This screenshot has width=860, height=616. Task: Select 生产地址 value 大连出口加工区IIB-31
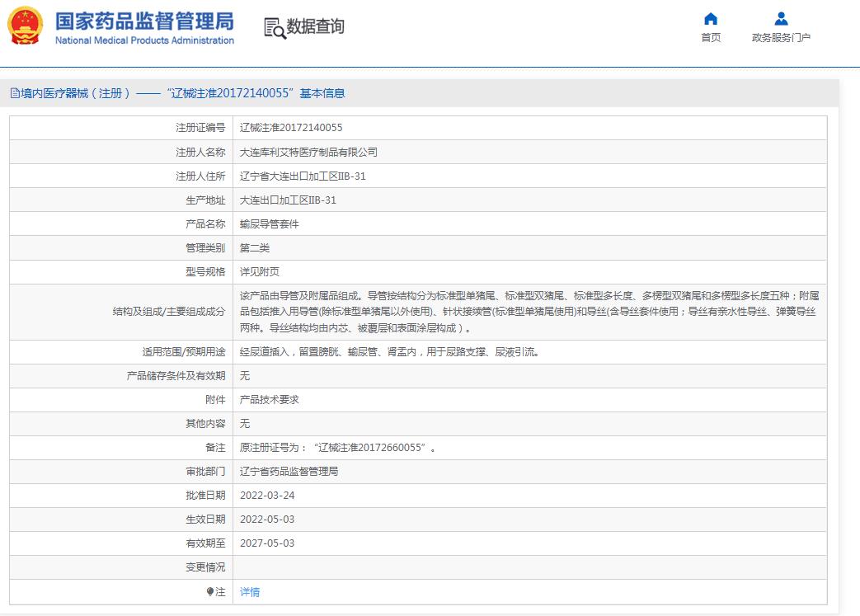(x=288, y=200)
